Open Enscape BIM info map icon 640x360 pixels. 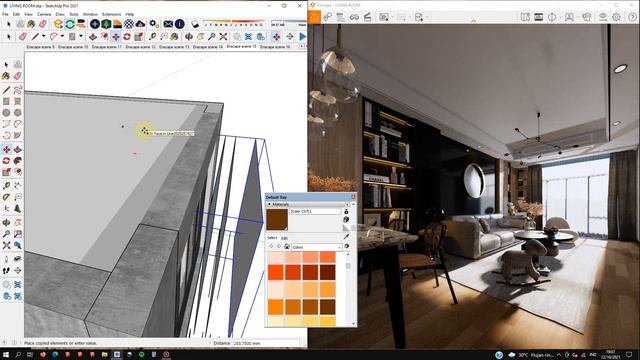click(x=525, y=17)
